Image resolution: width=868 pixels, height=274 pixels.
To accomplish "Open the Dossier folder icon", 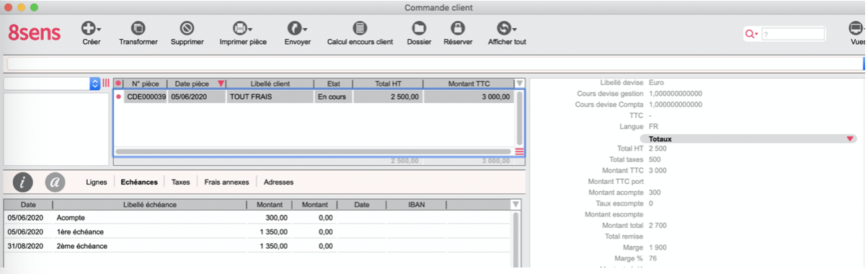I will [418, 29].
